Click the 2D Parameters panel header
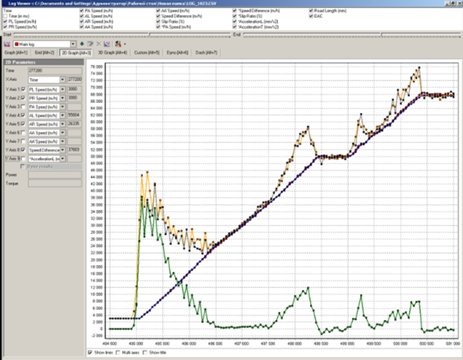 [x=44, y=62]
